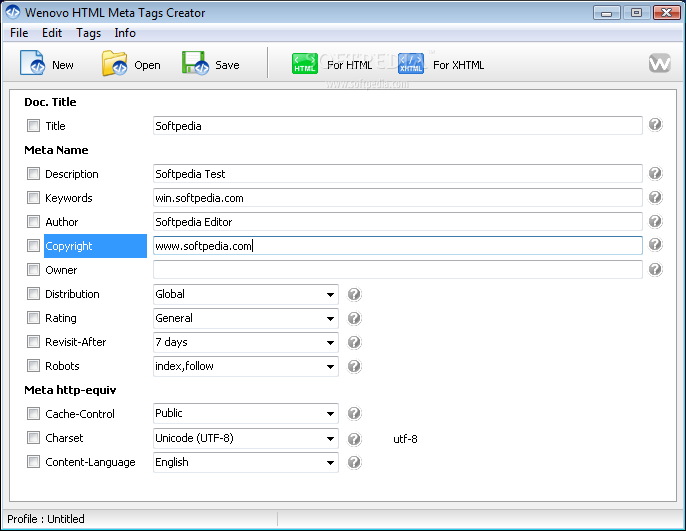This screenshot has width=686, height=531.
Task: Open the Charset dropdown showing Unicode (UTF-8)
Action: click(245, 438)
